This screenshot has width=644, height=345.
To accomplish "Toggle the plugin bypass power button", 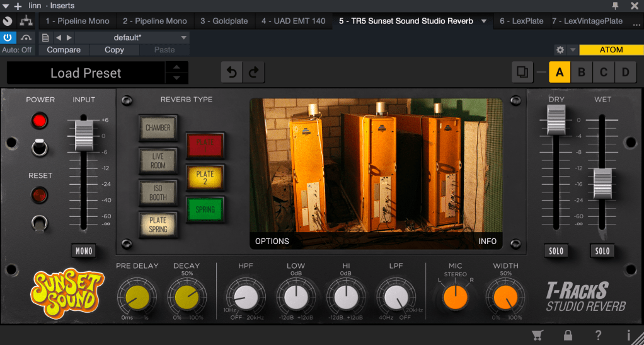I will 8,37.
